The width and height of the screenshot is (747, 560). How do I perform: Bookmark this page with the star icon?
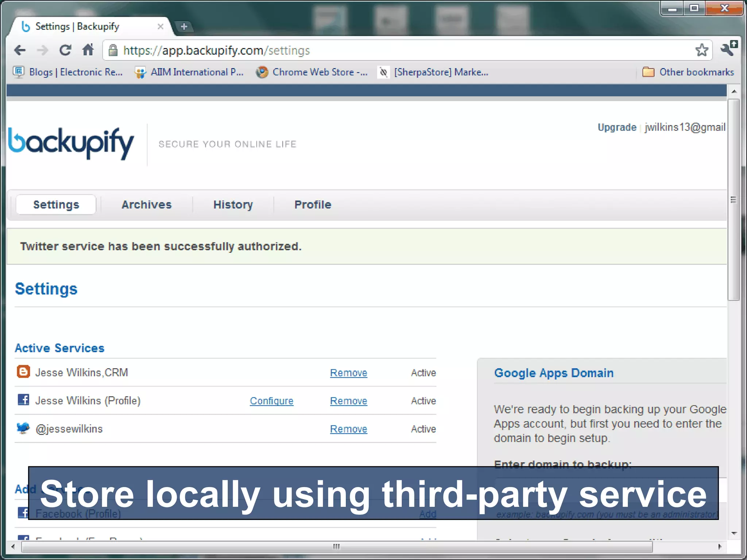click(x=701, y=50)
